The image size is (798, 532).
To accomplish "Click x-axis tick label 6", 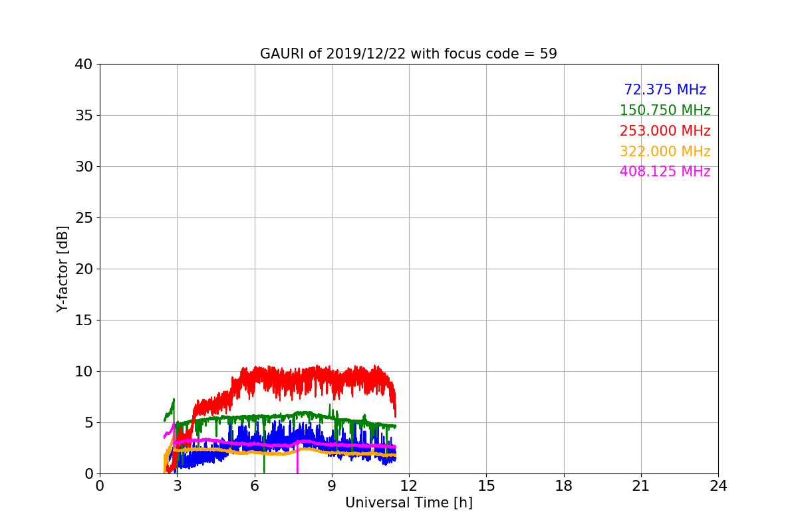I will 254,486.
